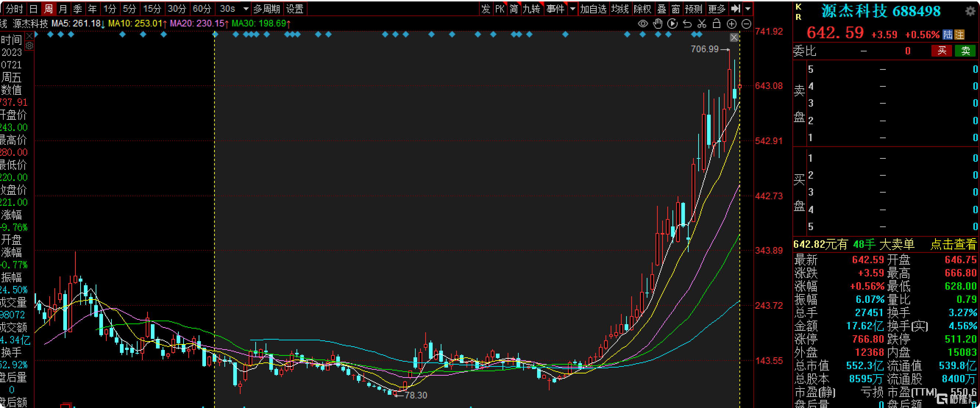Click the 总市值 value 552.3亿
This screenshot has height=408, width=980.
point(865,365)
